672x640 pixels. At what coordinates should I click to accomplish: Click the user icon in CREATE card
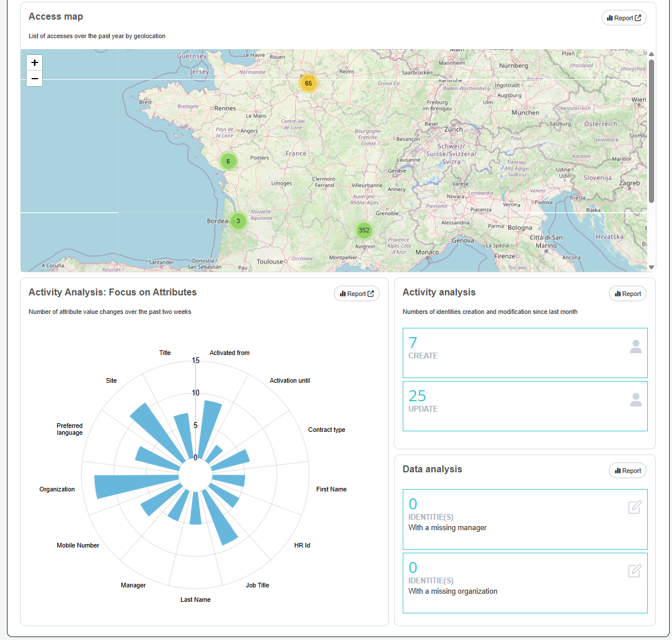pos(636,347)
